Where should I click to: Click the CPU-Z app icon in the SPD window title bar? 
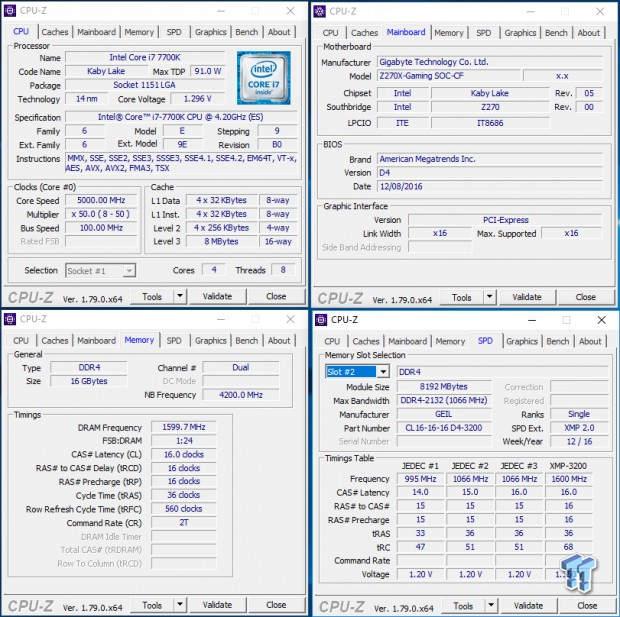point(321,320)
